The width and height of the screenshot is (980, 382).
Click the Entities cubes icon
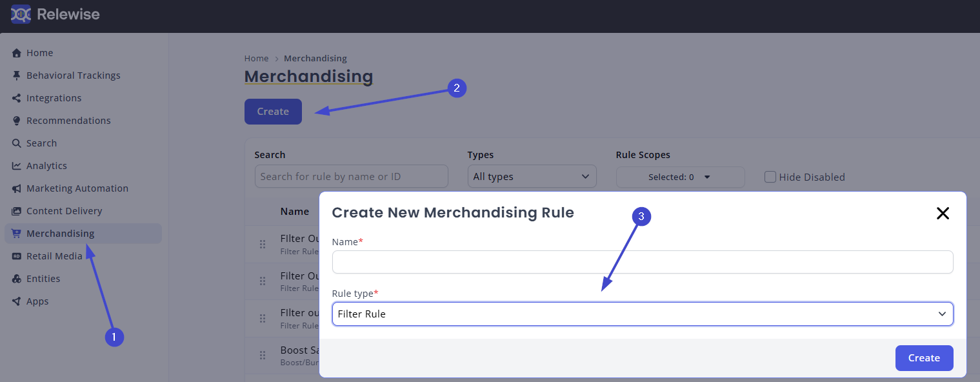pos(17,279)
